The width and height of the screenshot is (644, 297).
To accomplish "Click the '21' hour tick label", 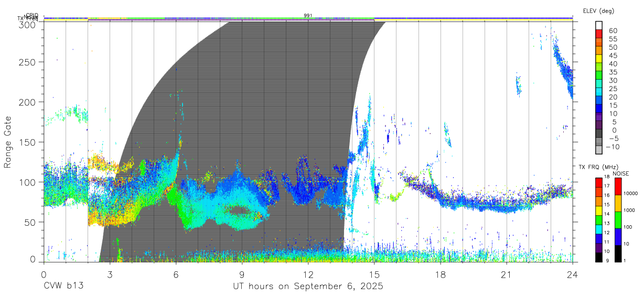I will tap(506, 274).
